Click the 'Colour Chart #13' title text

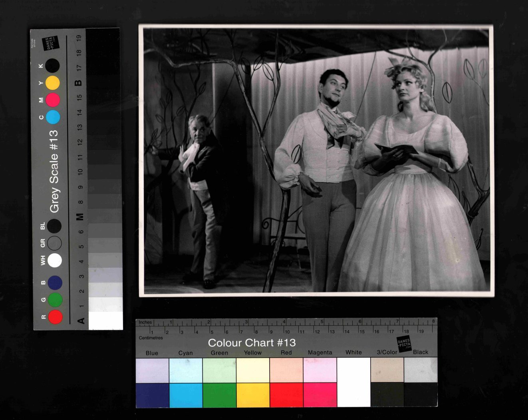click(x=252, y=343)
